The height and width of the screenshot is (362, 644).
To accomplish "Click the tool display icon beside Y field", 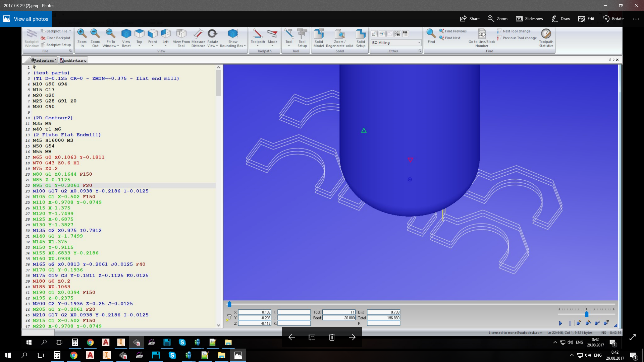I will pyautogui.click(x=229, y=317).
